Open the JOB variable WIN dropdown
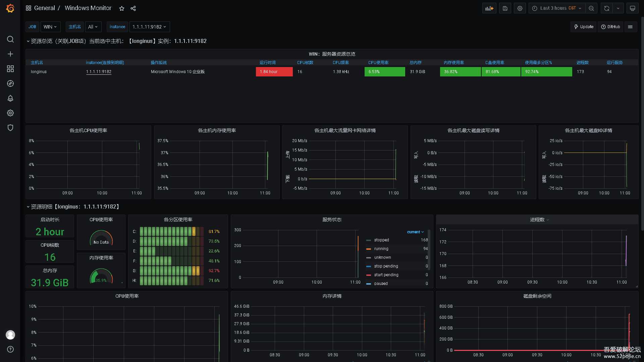 pos(50,27)
